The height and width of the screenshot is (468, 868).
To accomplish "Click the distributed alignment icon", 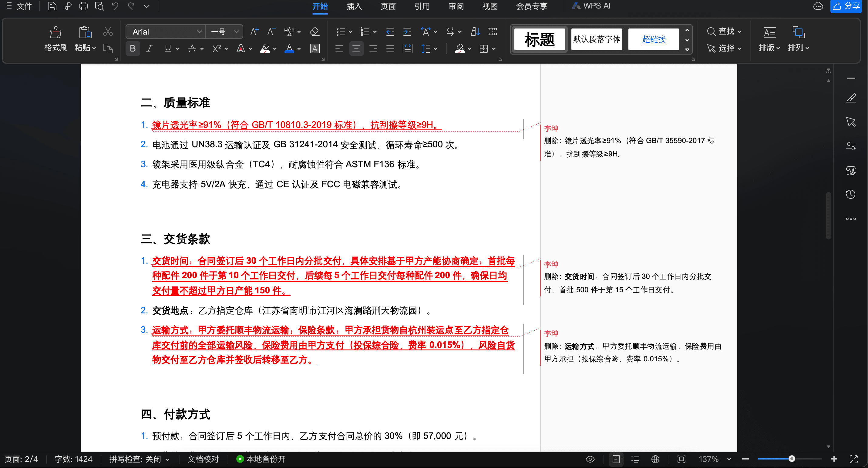I will (x=407, y=48).
